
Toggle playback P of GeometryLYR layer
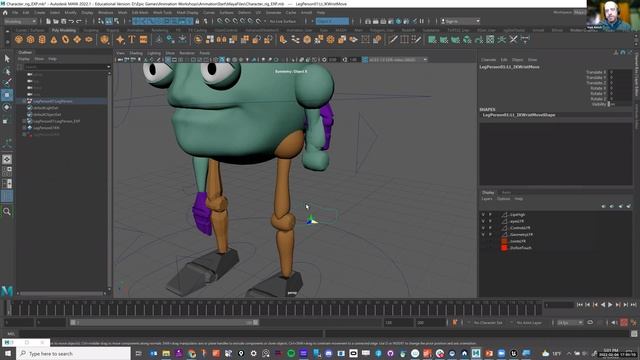[491, 235]
